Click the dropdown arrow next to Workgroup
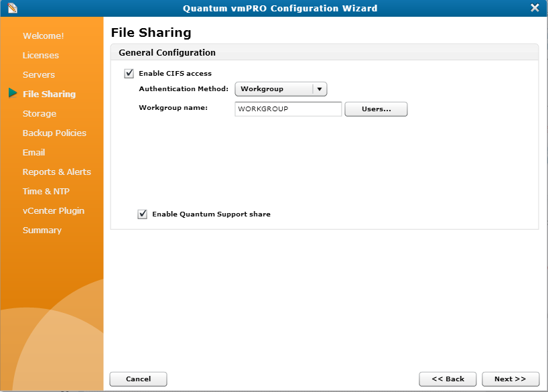The height and width of the screenshot is (392, 548). [x=320, y=88]
